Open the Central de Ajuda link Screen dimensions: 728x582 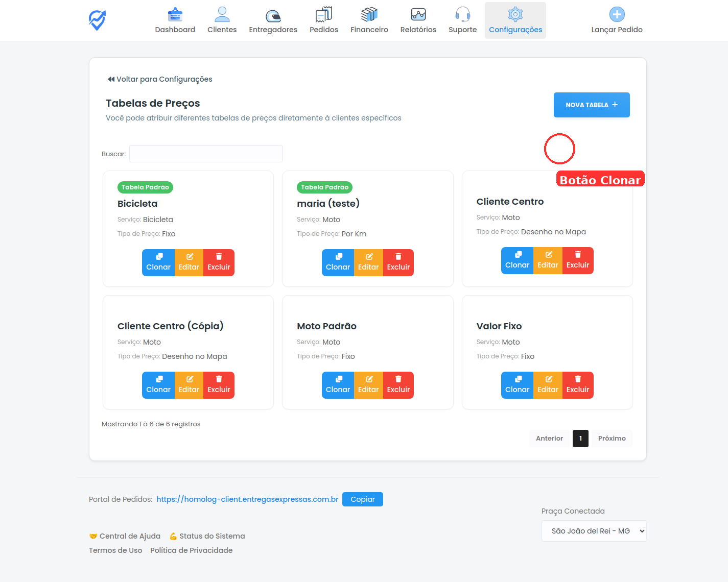point(129,536)
